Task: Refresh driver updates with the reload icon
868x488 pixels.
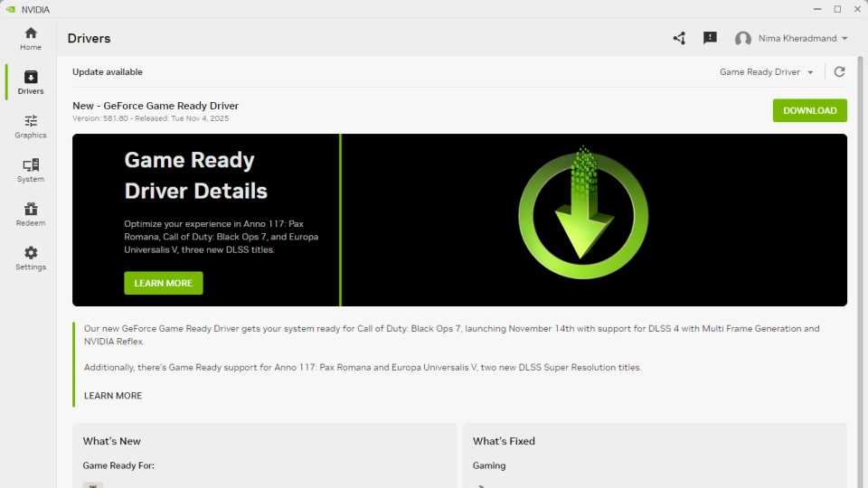Action: coord(839,72)
